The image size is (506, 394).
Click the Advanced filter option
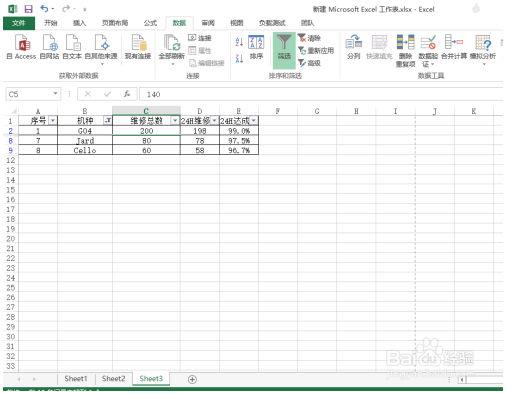309,63
